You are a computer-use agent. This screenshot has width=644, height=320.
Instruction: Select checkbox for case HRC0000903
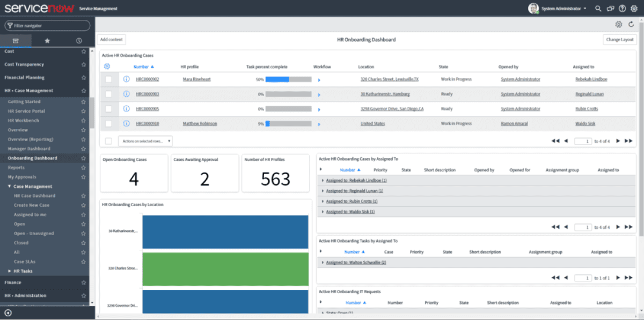coord(108,94)
